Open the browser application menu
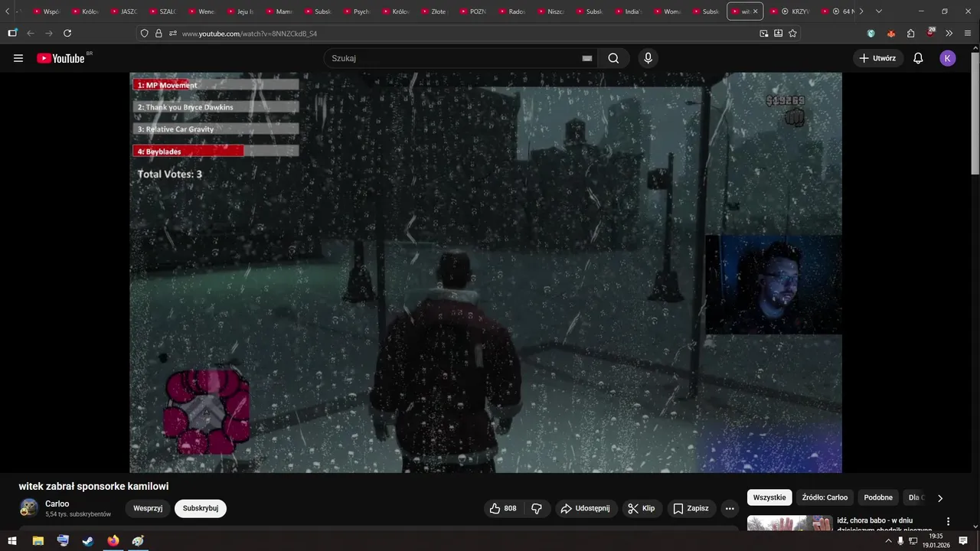 (967, 34)
